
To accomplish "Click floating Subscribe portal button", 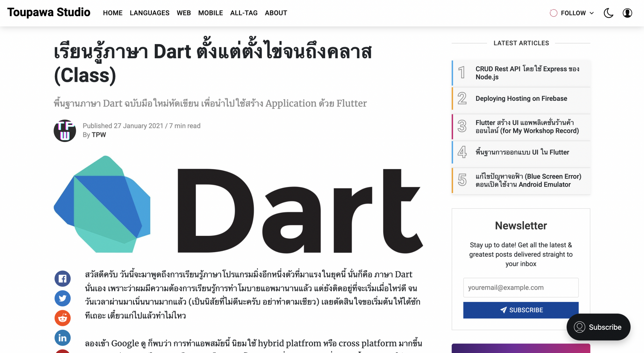I will 598,327.
